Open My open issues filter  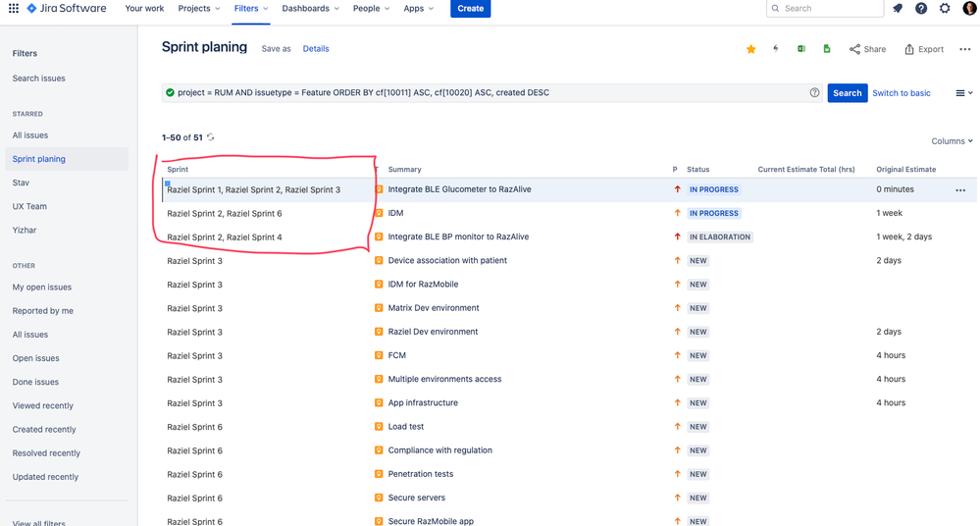(x=42, y=288)
